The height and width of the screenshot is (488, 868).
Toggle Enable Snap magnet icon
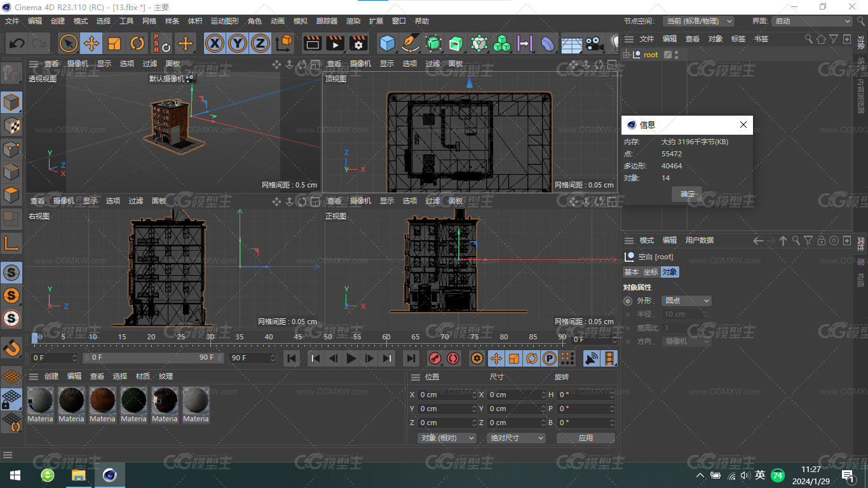pyautogui.click(x=11, y=347)
